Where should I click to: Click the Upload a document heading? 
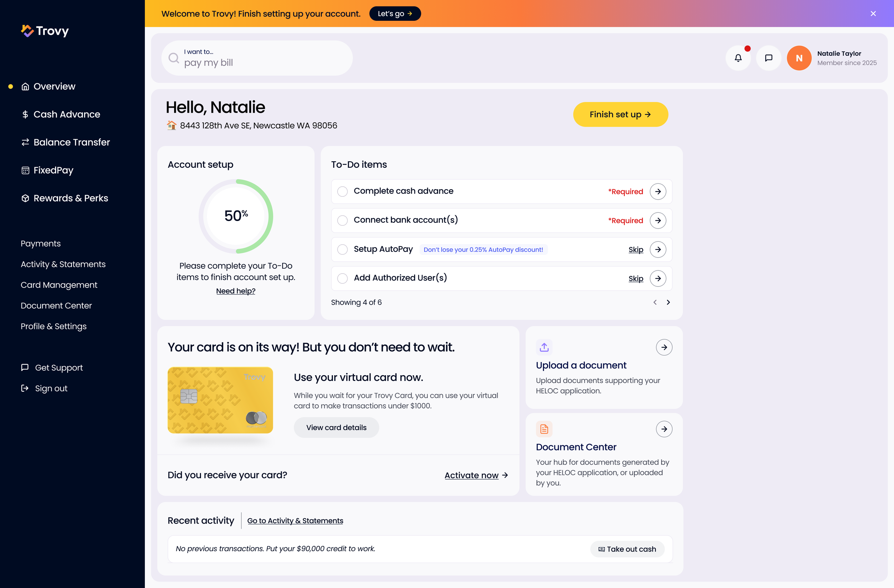[x=581, y=365]
